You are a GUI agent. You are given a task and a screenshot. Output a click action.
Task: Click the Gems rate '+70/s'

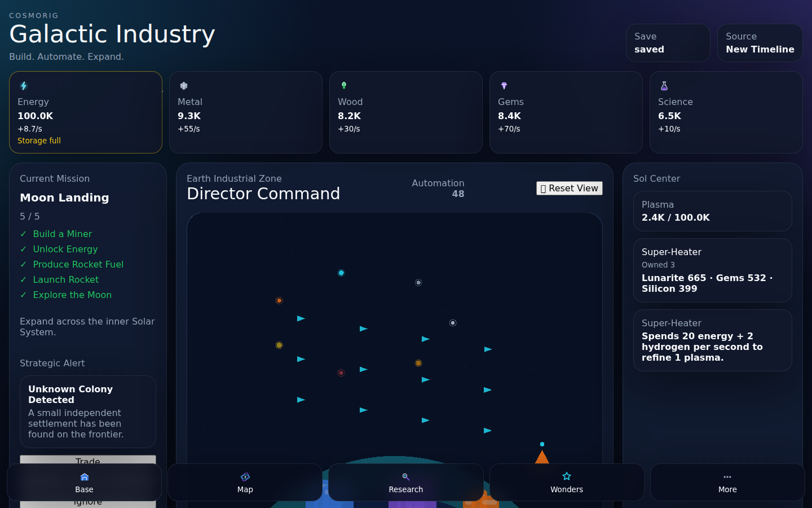509,129
